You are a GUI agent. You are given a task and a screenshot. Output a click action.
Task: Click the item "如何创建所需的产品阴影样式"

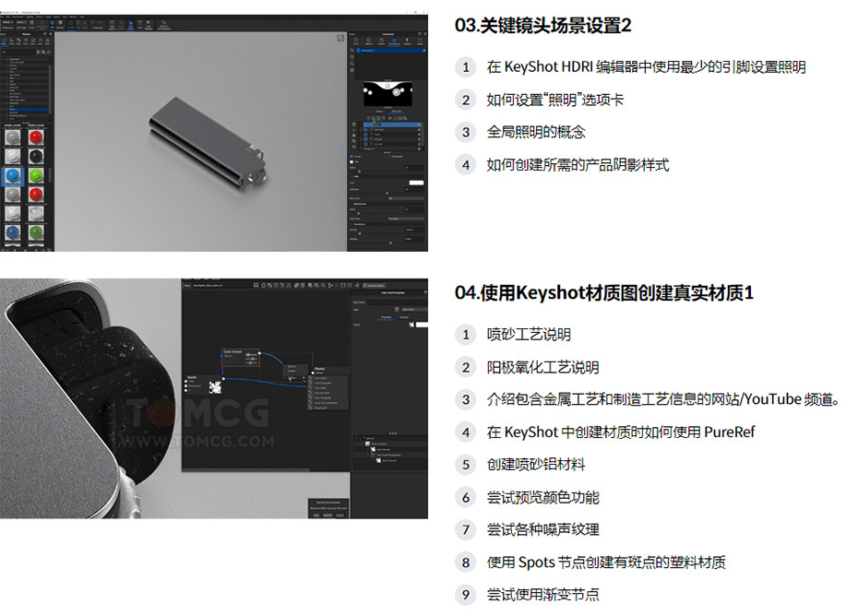(x=578, y=165)
